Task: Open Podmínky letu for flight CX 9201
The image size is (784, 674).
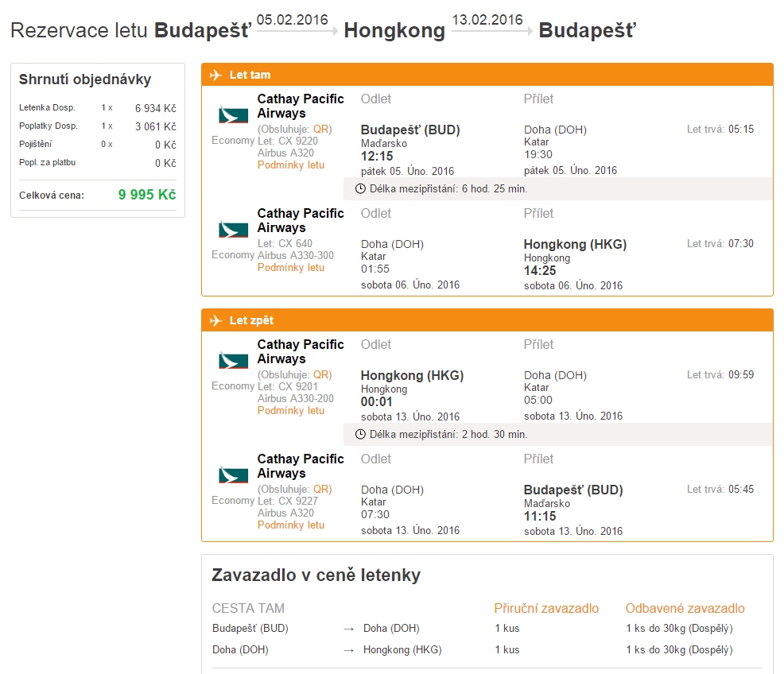Action: click(x=291, y=411)
